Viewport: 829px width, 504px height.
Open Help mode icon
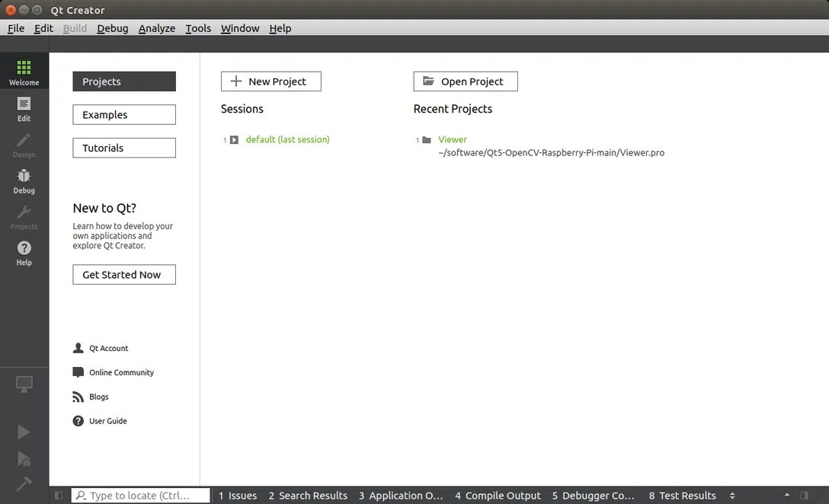(x=24, y=251)
